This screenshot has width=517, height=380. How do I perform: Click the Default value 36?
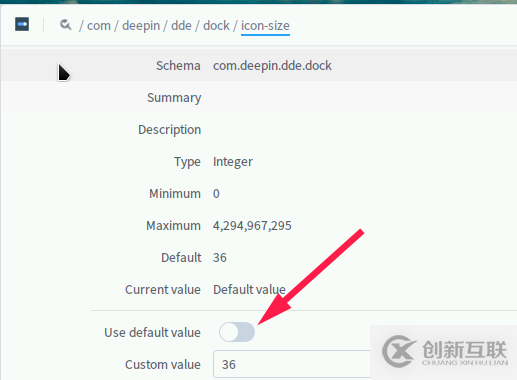pos(220,258)
